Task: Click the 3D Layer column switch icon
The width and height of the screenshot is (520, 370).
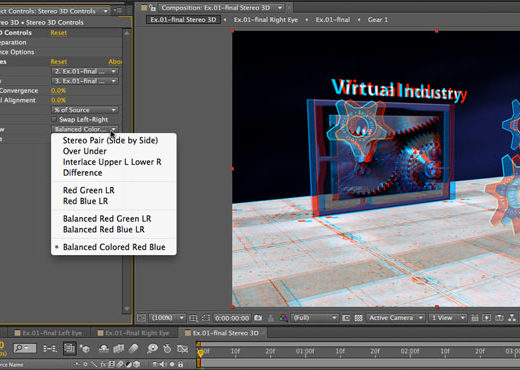Action: click(x=137, y=364)
